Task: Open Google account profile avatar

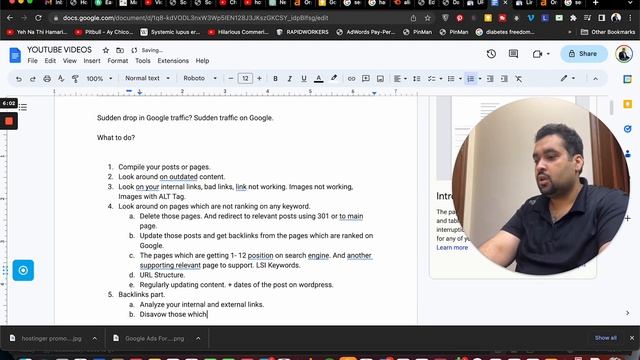Action: (624, 54)
